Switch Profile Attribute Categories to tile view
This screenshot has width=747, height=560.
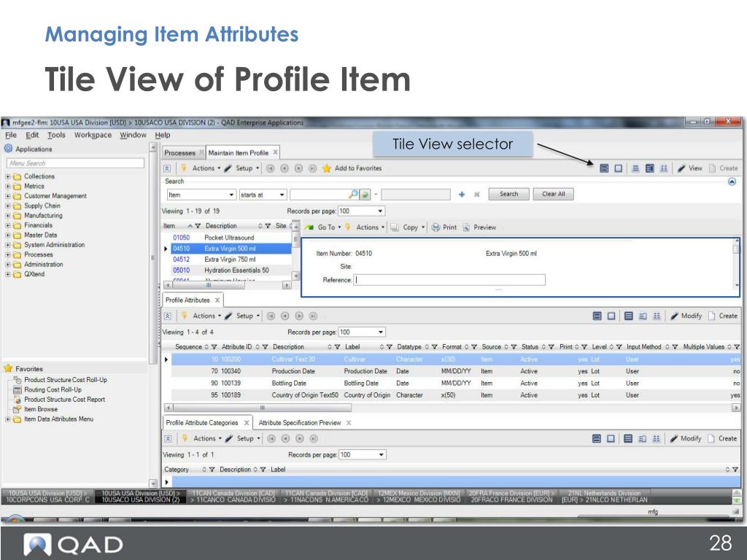(x=597, y=438)
